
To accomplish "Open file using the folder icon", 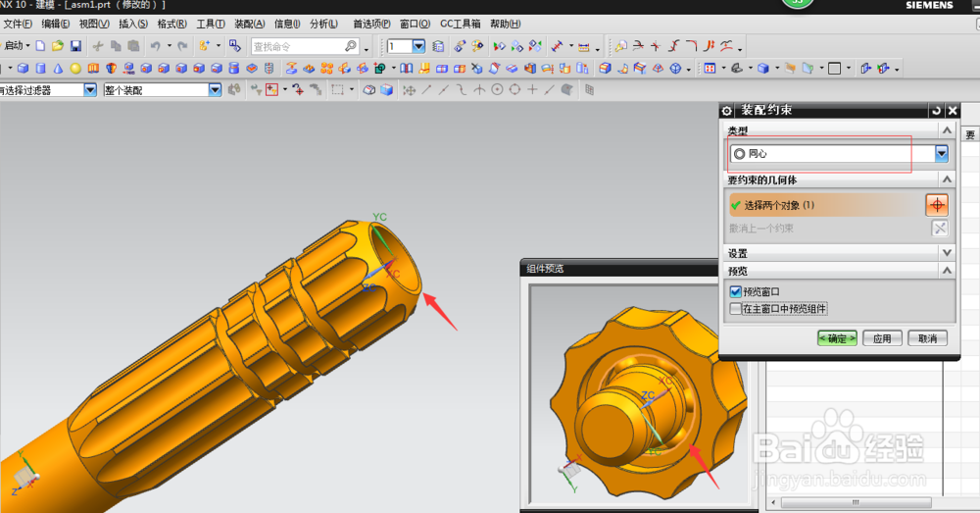I will pyautogui.click(x=58, y=46).
